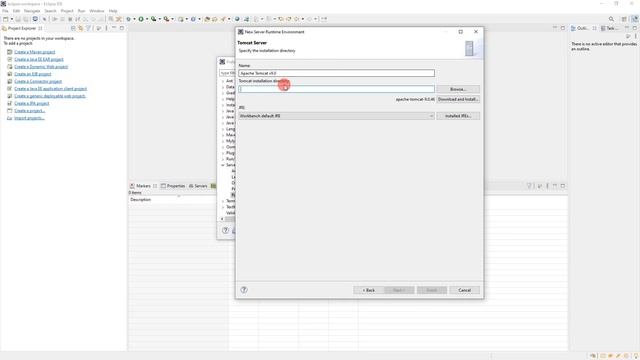
Task: Click Create a Java EE EAR project link
Action: 39,60
